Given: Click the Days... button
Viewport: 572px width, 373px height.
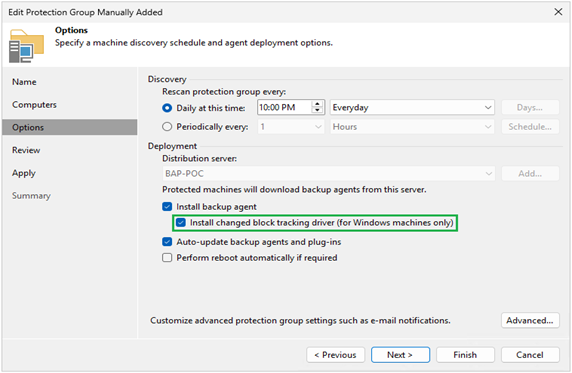Looking at the screenshot, I should [530, 108].
